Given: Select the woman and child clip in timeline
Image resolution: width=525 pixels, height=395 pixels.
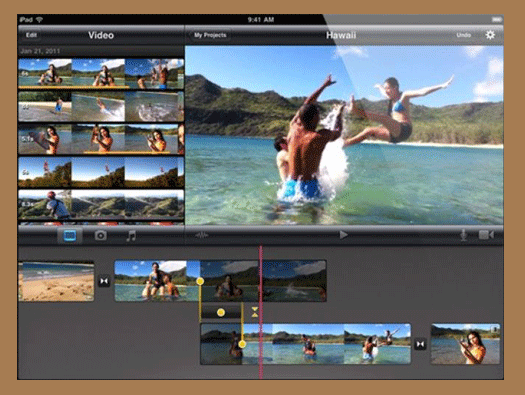Looking at the screenshot, I should tap(220, 281).
